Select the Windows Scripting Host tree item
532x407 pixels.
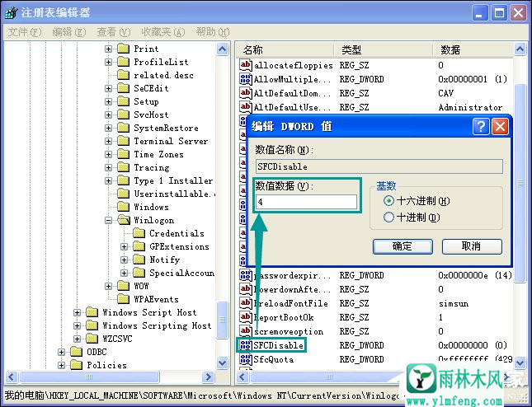pyautogui.click(x=157, y=325)
